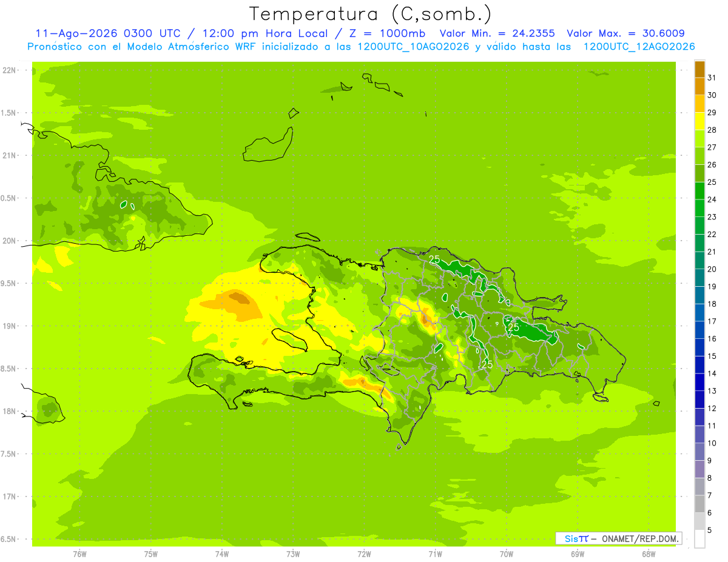Click legend value 13
The height and width of the screenshot is (562, 728).
tap(712, 390)
